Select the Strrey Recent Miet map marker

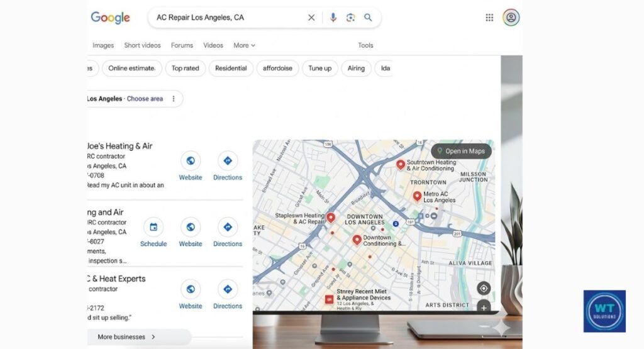pyautogui.click(x=329, y=299)
